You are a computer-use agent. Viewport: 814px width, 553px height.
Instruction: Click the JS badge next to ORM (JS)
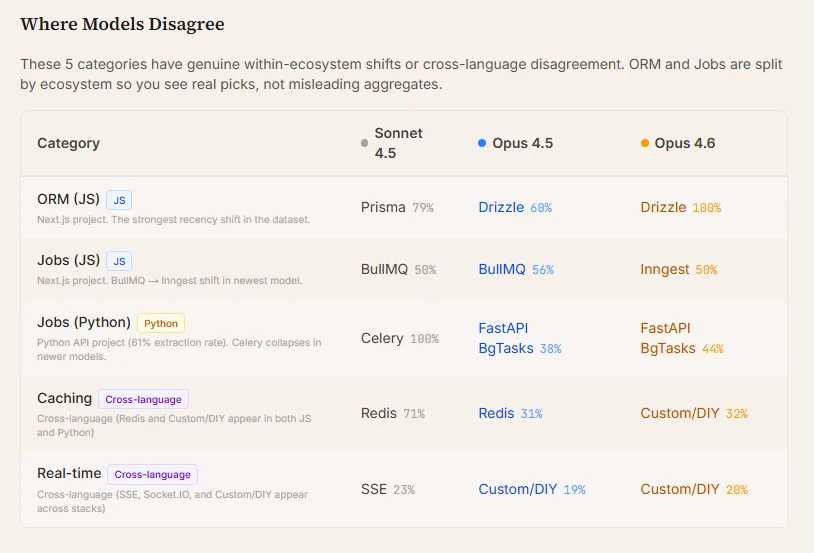[x=119, y=200]
